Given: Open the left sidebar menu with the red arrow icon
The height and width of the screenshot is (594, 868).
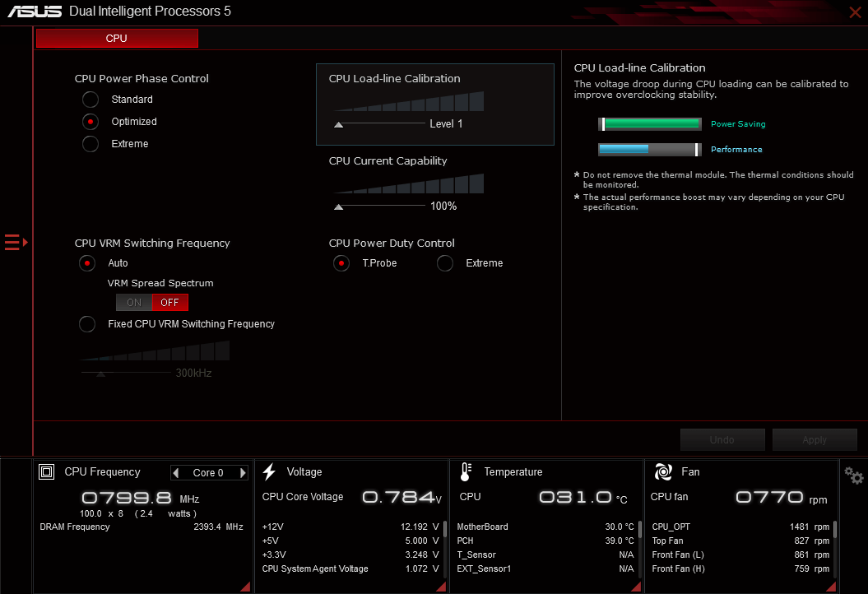Looking at the screenshot, I should [16, 242].
